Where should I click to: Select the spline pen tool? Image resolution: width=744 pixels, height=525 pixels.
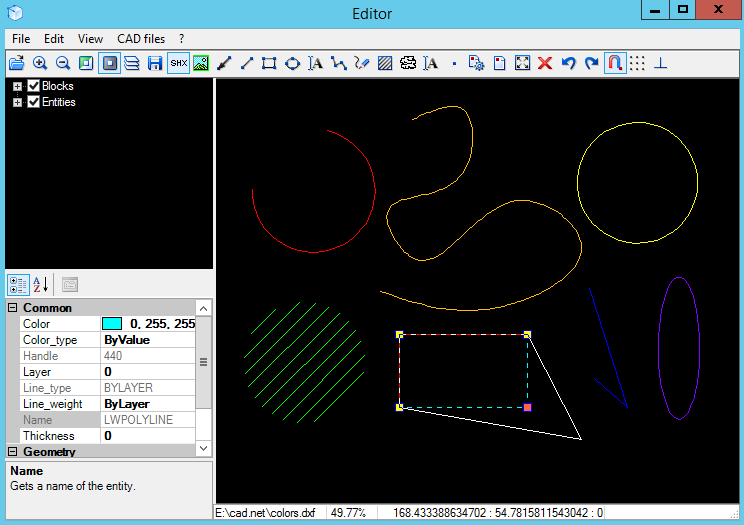[362, 63]
